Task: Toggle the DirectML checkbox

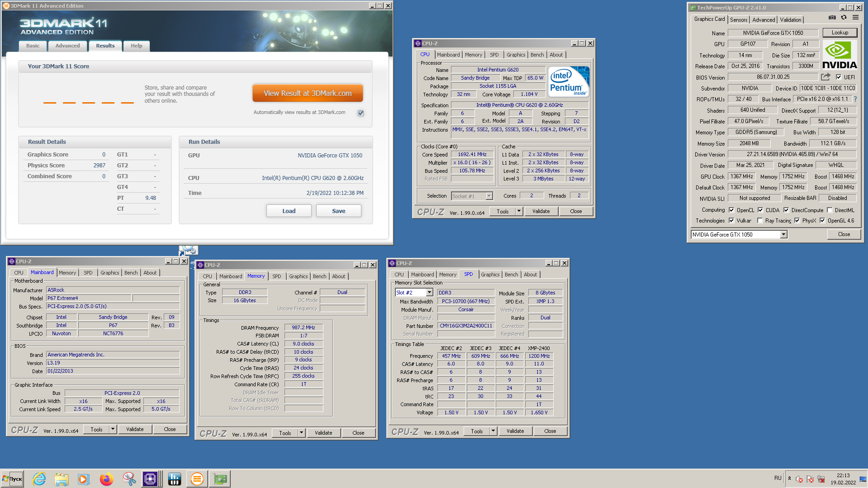Action: [830, 210]
